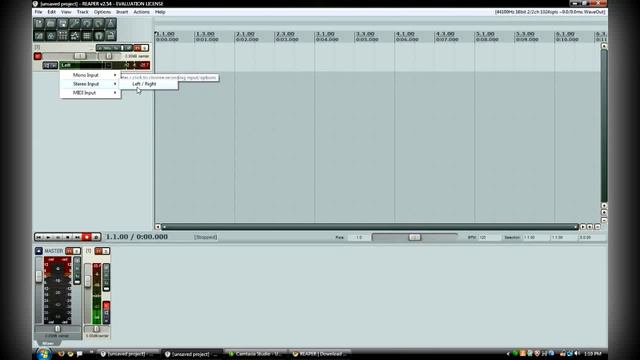Screen dimensions: 640x360
Task: Expand Stereo Input submenu
Action: click(90, 84)
